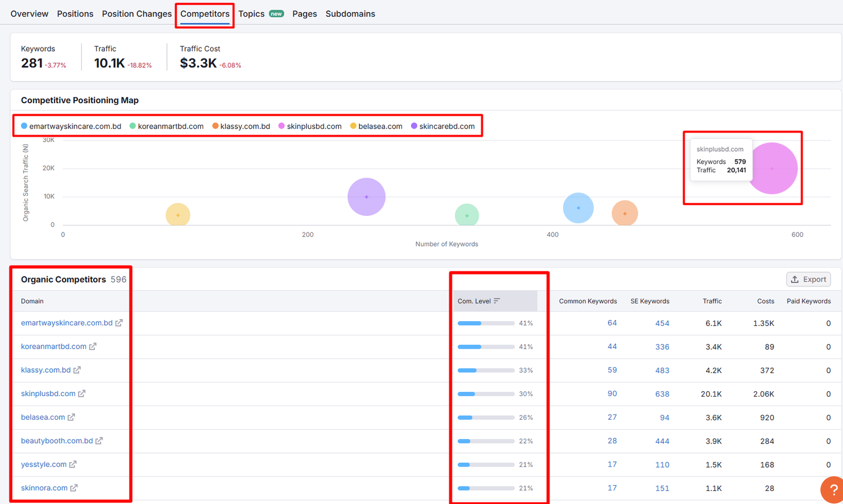The image size is (843, 504).
Task: Go to the Pages tab
Action: pyautogui.click(x=305, y=14)
